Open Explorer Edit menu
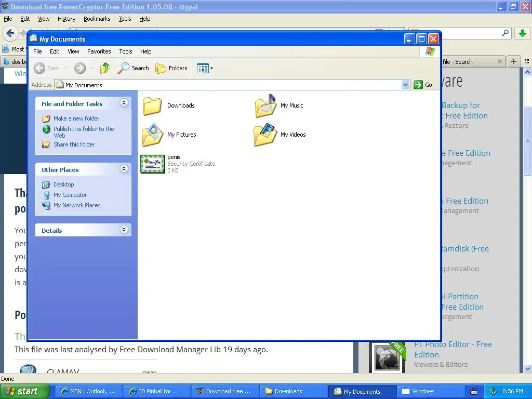The width and height of the screenshot is (532, 399). tap(54, 51)
